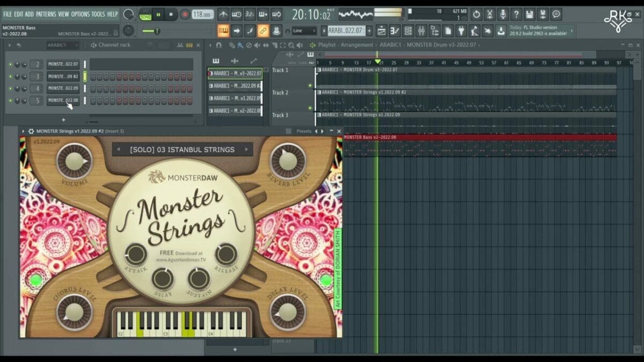
Task: Click the audio editor scissors icon
Action: (x=489, y=14)
